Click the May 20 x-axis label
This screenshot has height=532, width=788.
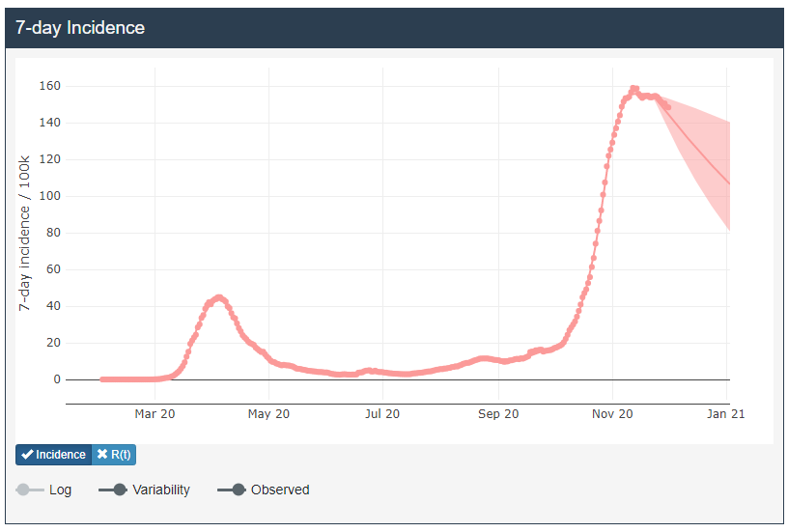pyautogui.click(x=268, y=414)
